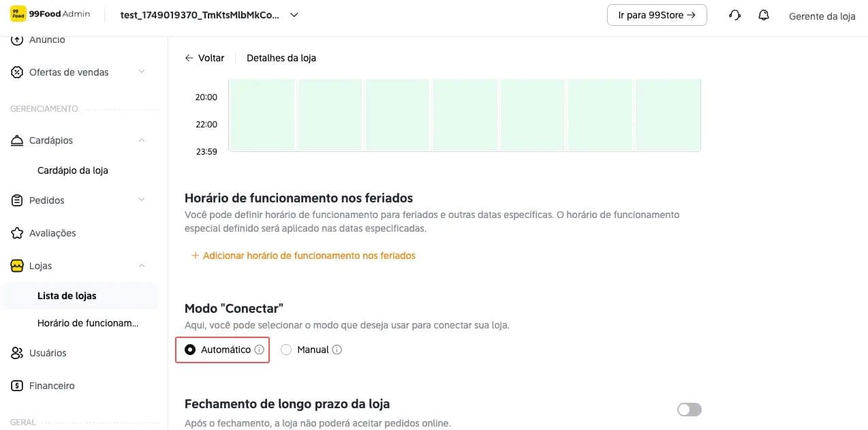Go back with the Voltar link
Screen dimensions: 868x430
[204, 58]
